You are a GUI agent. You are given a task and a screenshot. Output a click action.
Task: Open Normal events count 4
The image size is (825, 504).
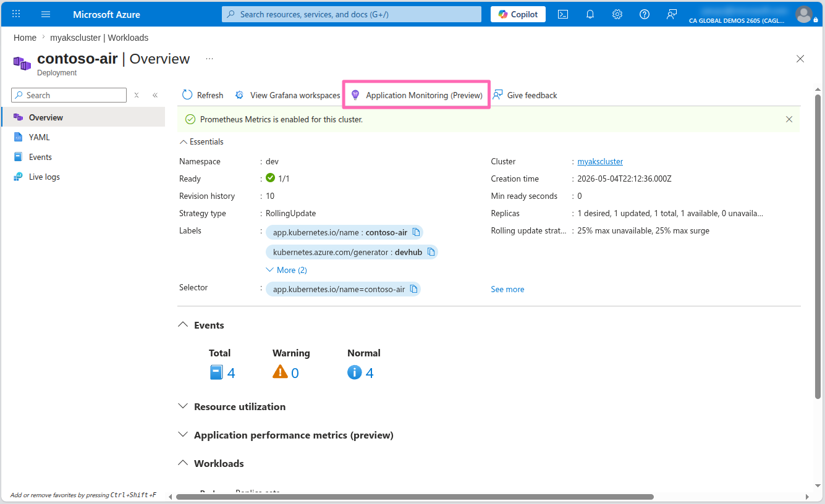(x=360, y=372)
